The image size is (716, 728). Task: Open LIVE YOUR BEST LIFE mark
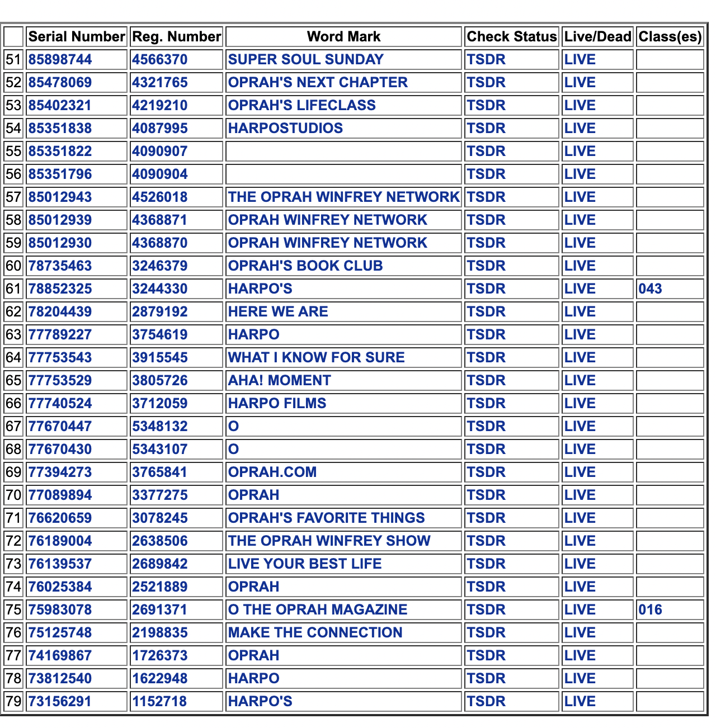[x=305, y=564]
